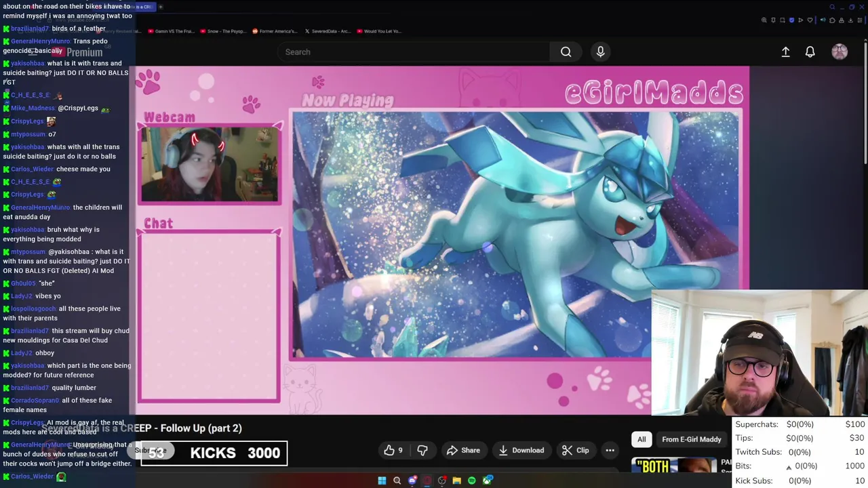Viewport: 868px width, 488px height.
Task: Open Spotify from the taskbar
Action: pos(472,481)
